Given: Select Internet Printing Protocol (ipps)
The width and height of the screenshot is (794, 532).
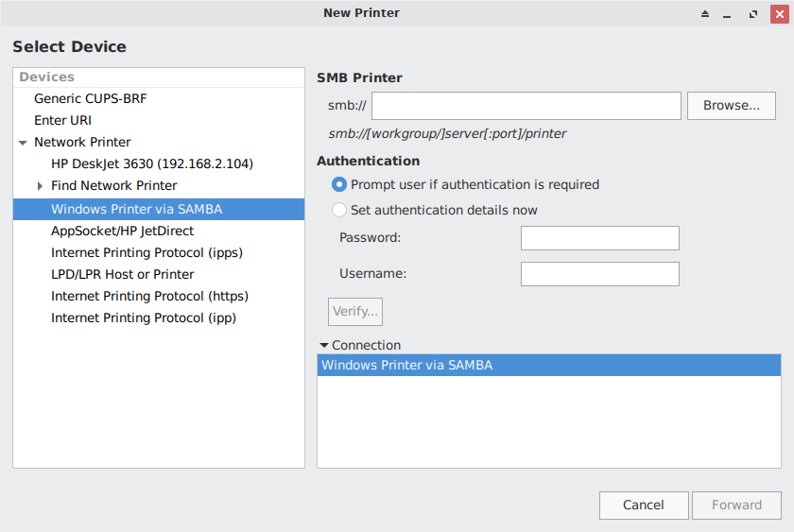Looking at the screenshot, I should pos(147,252).
